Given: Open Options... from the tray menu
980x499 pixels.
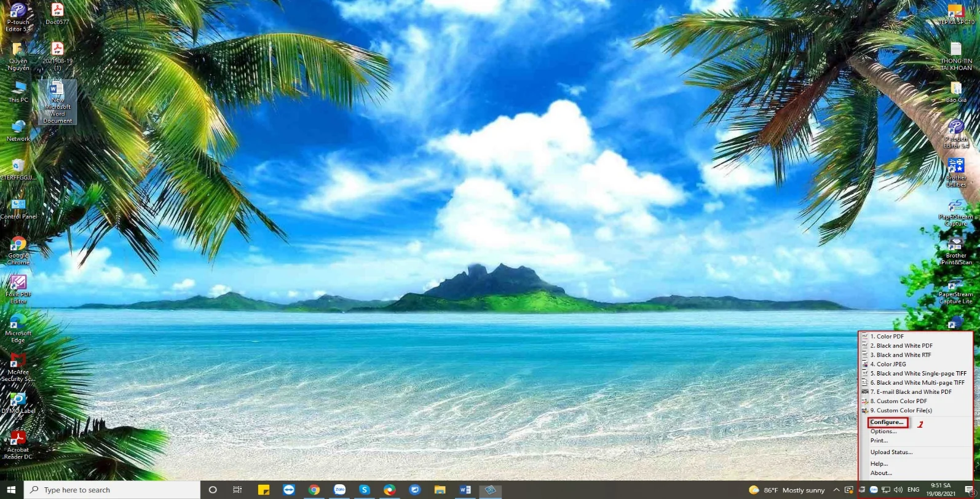Looking at the screenshot, I should point(883,431).
